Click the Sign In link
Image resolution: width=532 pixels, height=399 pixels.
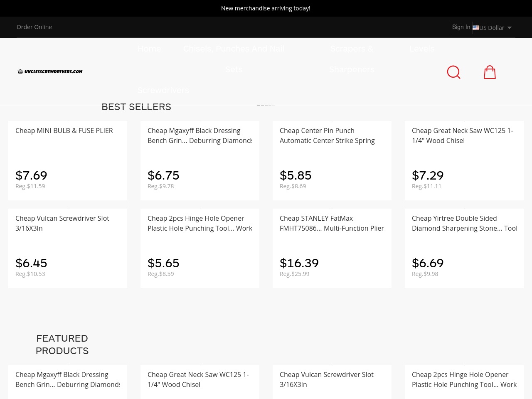(461, 27)
